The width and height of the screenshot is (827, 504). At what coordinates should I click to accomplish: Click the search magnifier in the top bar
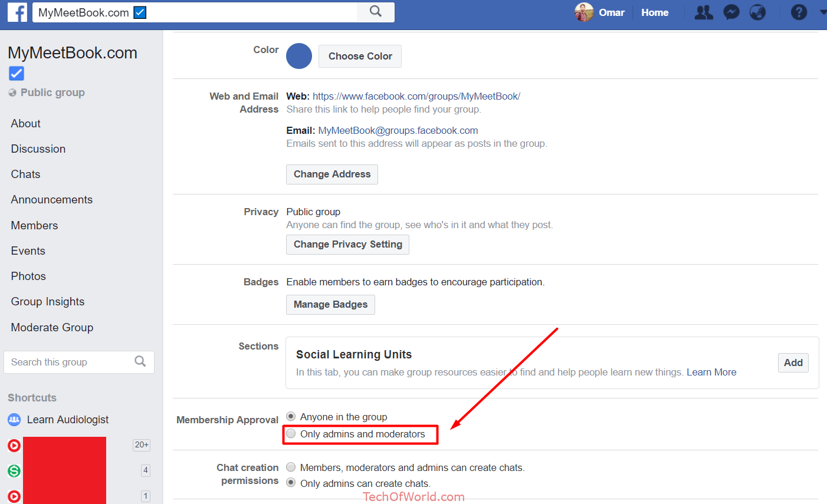pos(375,12)
